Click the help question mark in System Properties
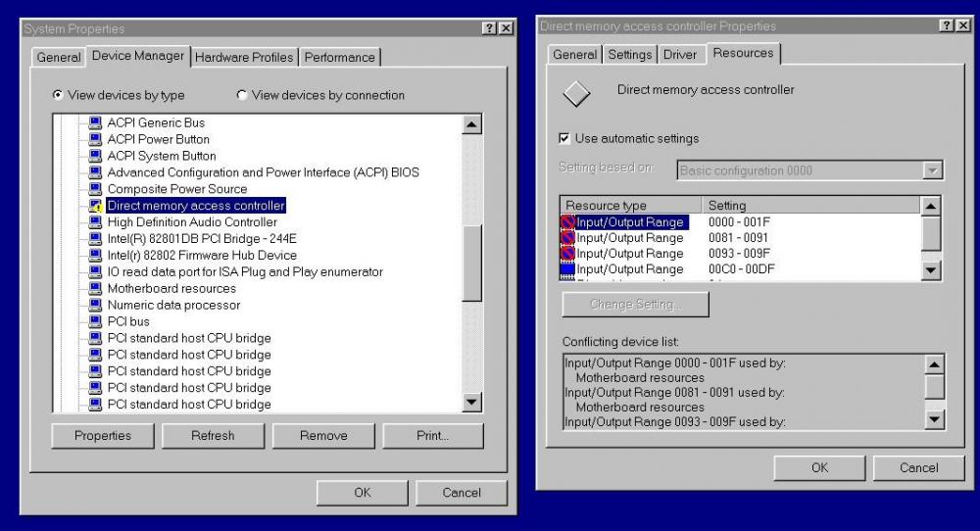 pos(488,29)
